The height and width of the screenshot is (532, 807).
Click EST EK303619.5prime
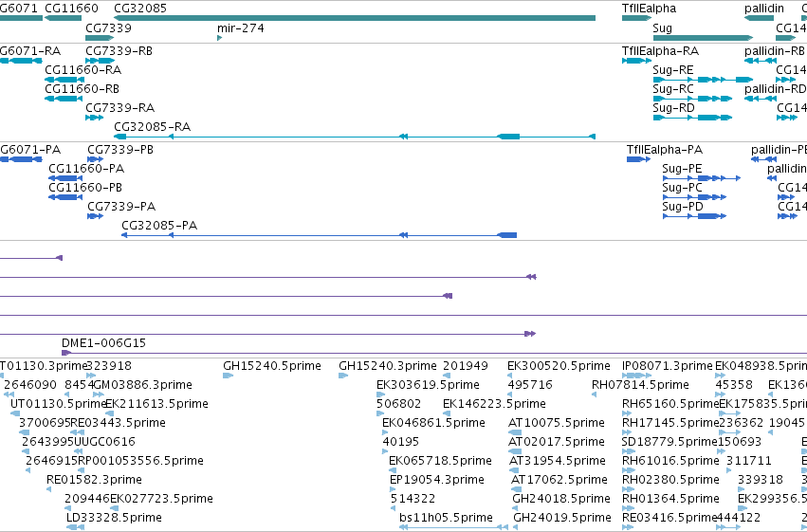[x=428, y=385]
